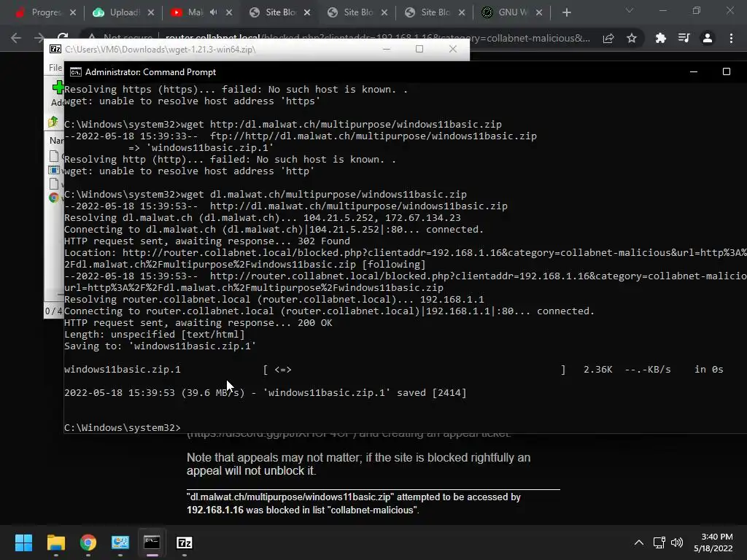The height and width of the screenshot is (560, 747).
Task: Select 7-Zip taskbar icon
Action: [x=185, y=542]
